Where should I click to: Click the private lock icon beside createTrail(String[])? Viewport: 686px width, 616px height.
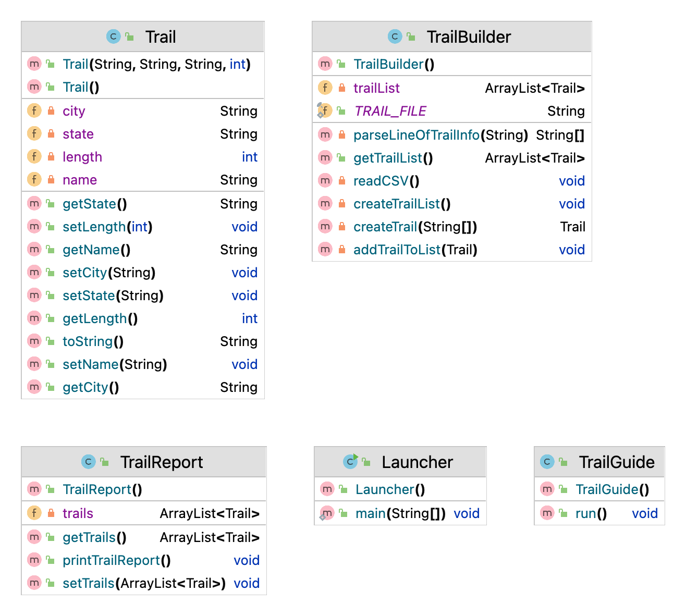pyautogui.click(x=342, y=226)
